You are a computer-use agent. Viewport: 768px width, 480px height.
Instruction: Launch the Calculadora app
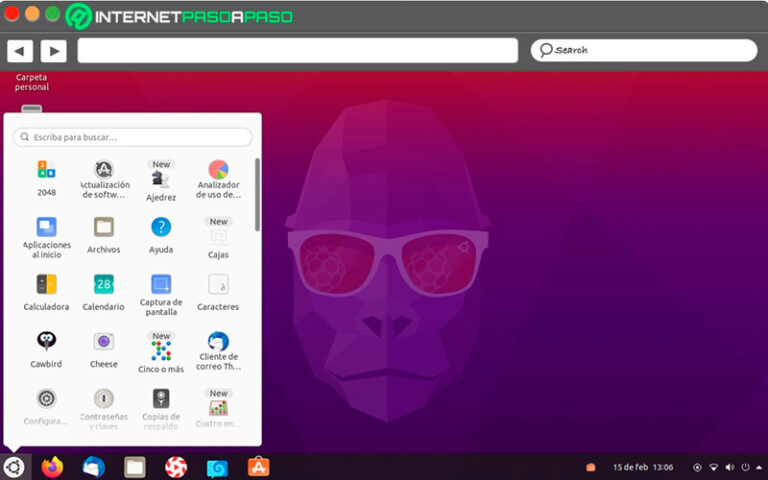coord(46,285)
